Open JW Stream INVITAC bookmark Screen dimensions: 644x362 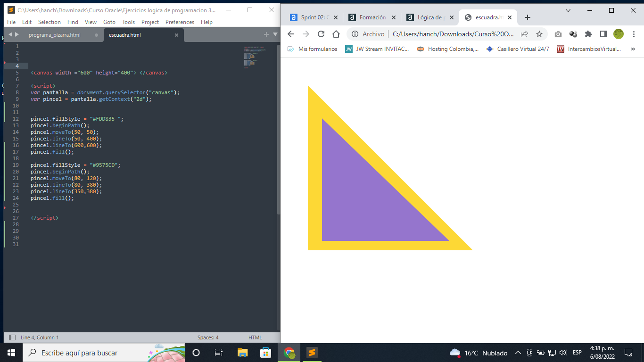tap(377, 49)
